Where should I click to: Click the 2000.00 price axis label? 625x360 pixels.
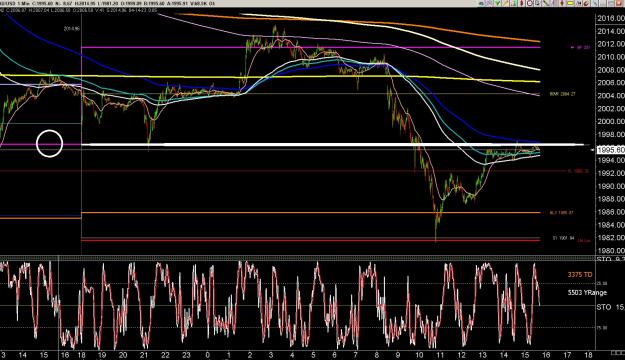[610, 121]
